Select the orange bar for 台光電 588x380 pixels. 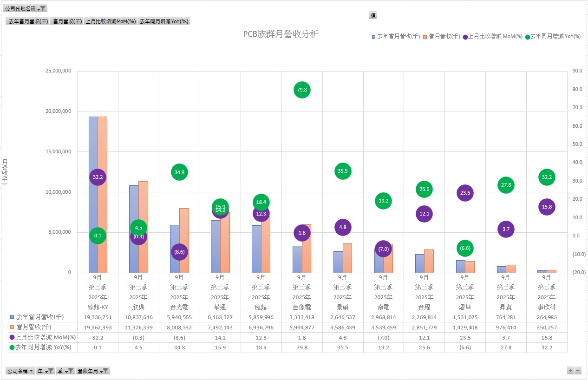point(184,240)
